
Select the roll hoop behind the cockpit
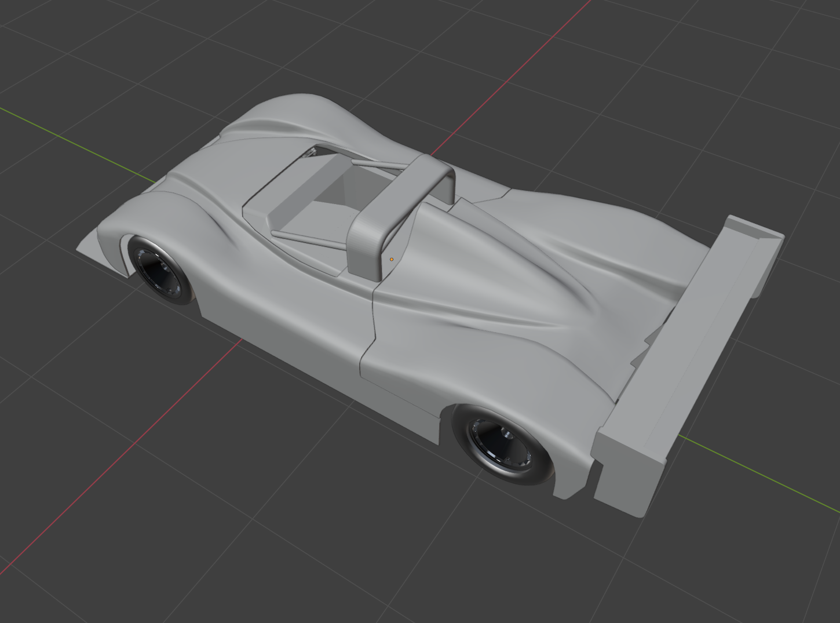click(400, 217)
